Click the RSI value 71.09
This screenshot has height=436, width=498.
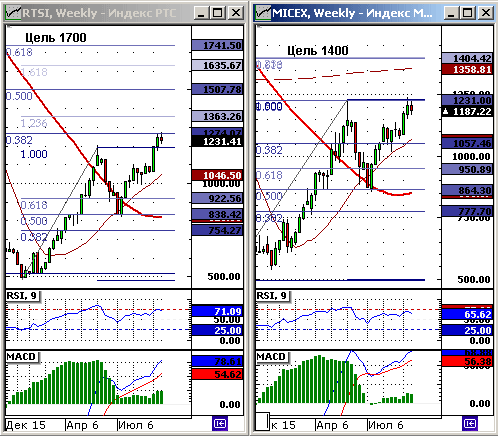tap(217, 311)
